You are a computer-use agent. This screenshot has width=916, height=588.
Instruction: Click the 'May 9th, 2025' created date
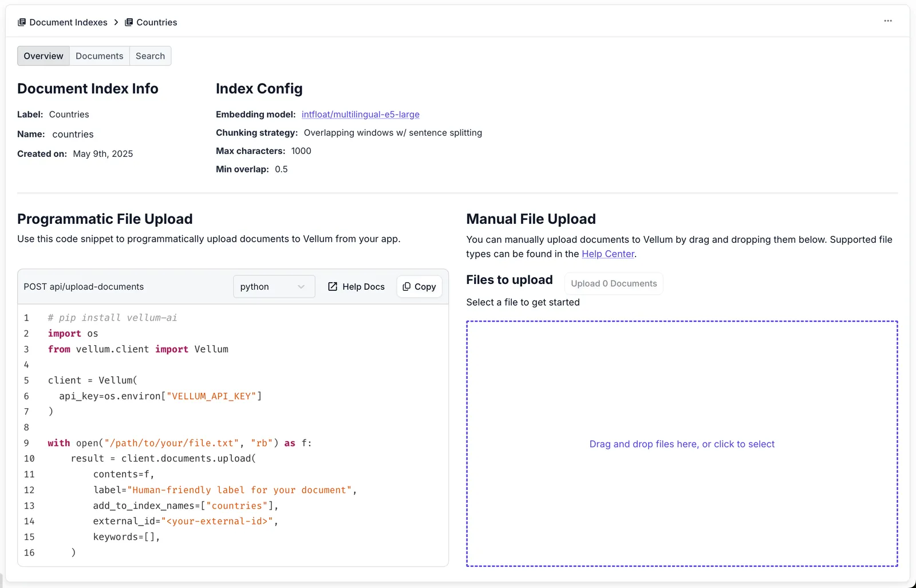pos(103,154)
